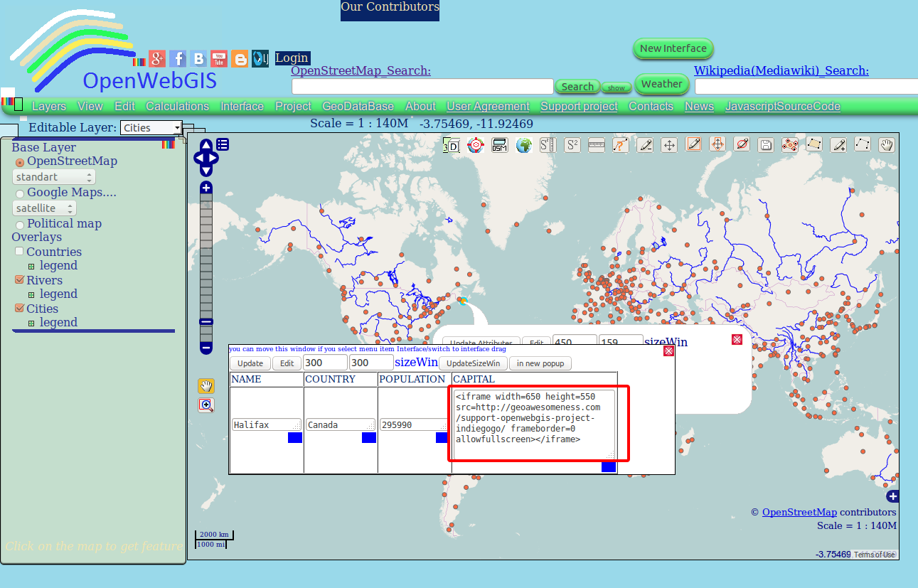Uncheck the Rivers overlay checkbox
The height and width of the screenshot is (588, 918).
click(20, 280)
